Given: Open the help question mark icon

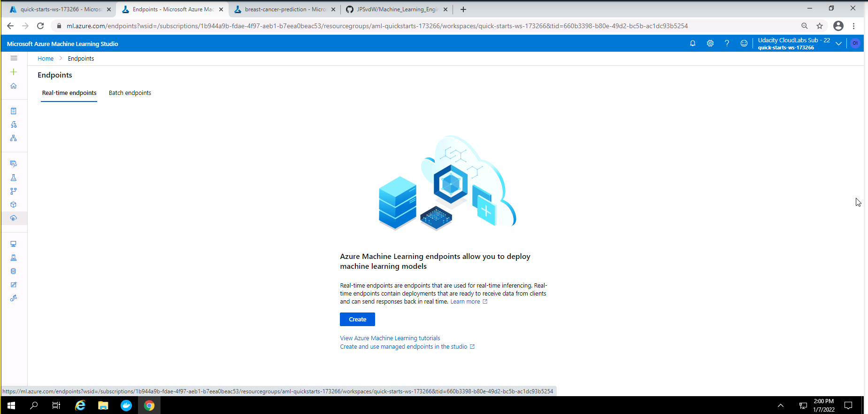Looking at the screenshot, I should pyautogui.click(x=727, y=43).
